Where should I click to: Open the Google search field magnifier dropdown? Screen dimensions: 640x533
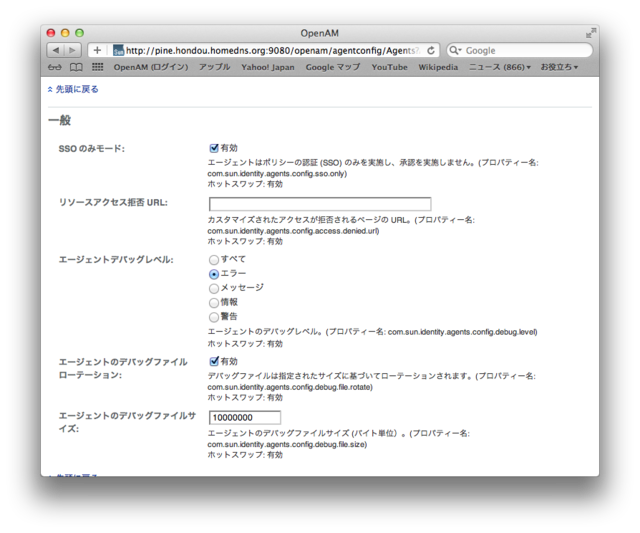click(x=456, y=50)
